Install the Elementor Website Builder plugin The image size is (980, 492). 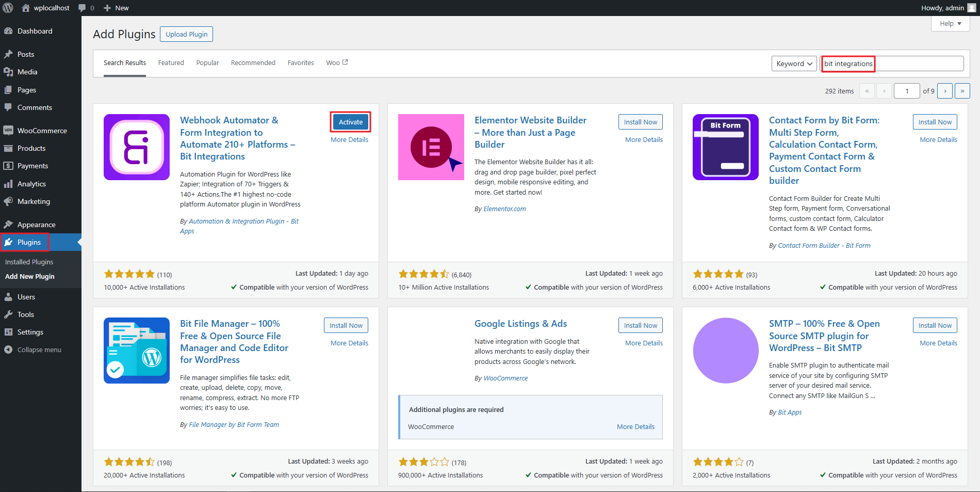640,122
